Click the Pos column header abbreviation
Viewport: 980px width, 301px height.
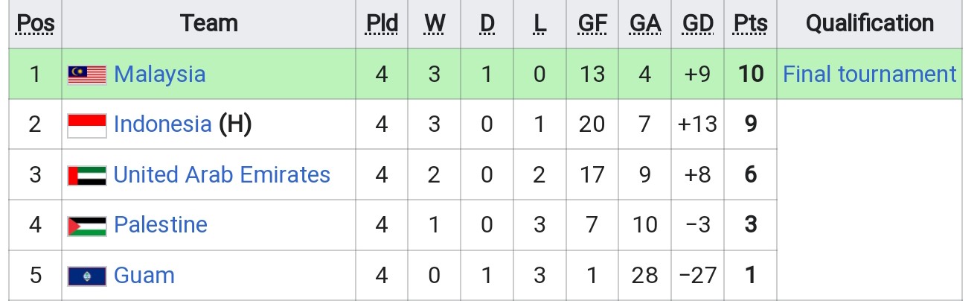(x=36, y=25)
